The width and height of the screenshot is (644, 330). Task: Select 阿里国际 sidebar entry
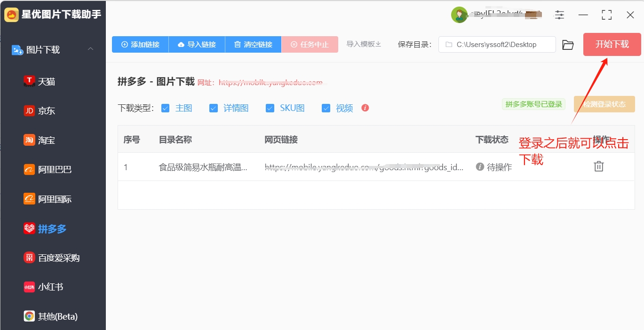pos(48,199)
